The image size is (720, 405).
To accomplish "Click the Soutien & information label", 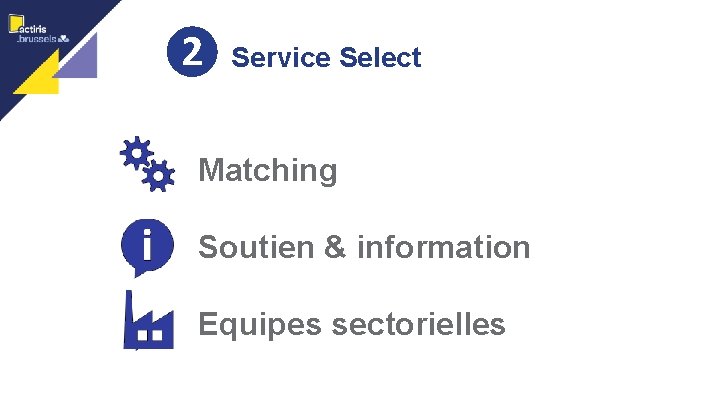I will tap(364, 247).
